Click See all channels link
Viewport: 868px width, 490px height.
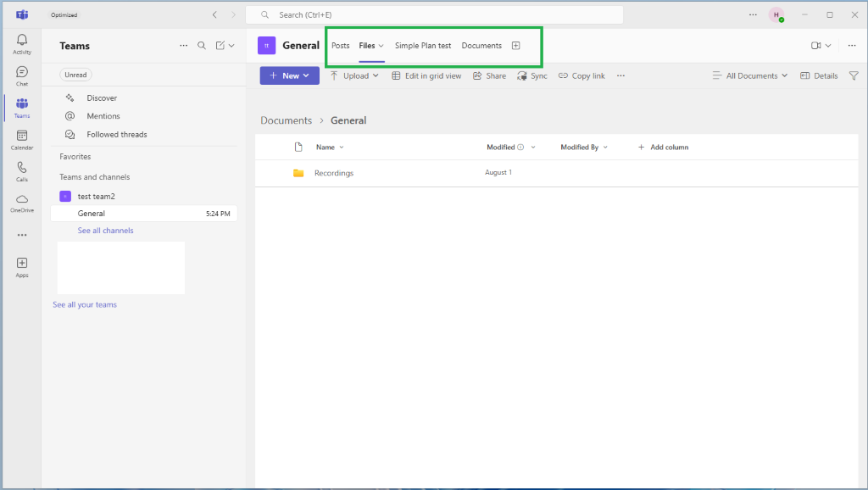tap(106, 231)
